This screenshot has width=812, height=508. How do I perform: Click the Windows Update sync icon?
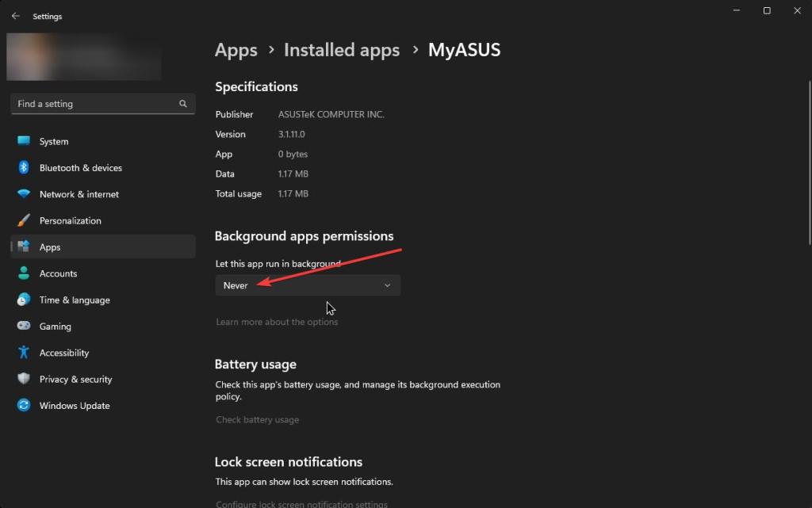[x=24, y=406]
